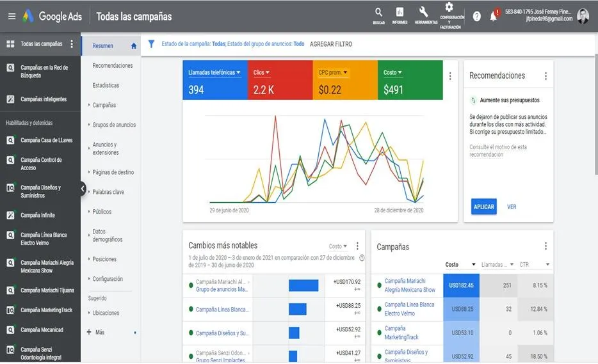Open the CTR column dropdown
The width and height of the screenshot is (598, 364).
pos(535,264)
